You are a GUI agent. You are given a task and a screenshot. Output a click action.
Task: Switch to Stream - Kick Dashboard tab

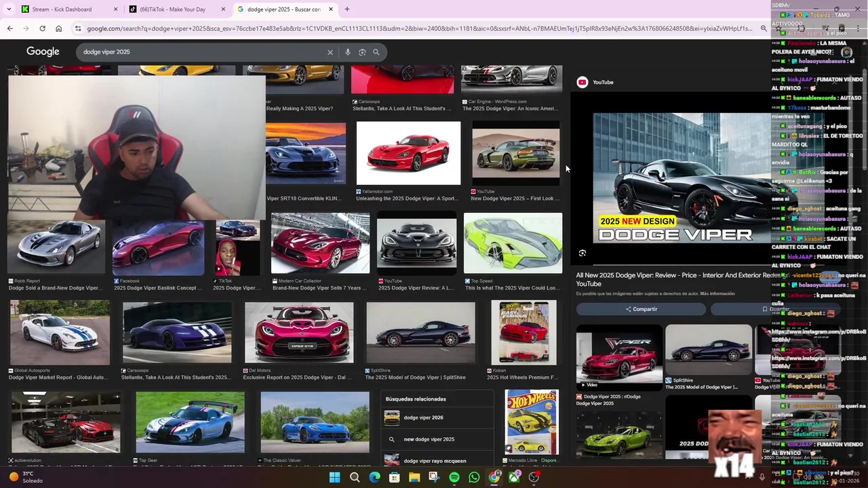coord(66,9)
